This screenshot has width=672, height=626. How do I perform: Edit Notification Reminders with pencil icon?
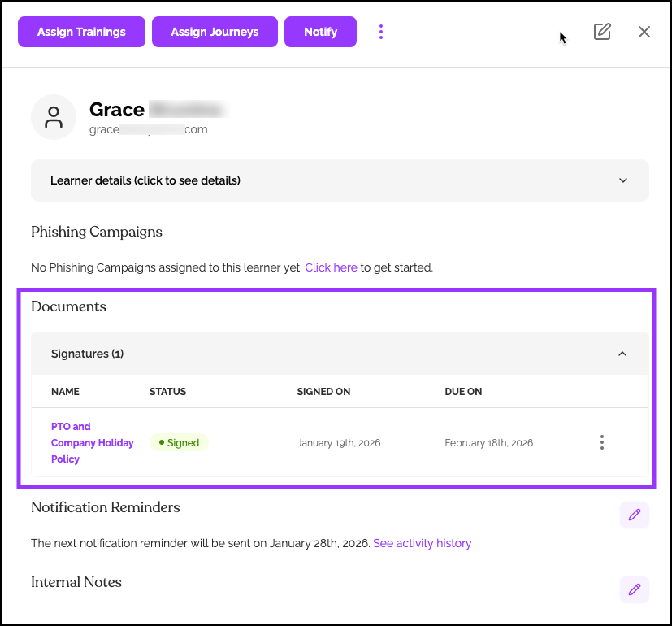(635, 515)
